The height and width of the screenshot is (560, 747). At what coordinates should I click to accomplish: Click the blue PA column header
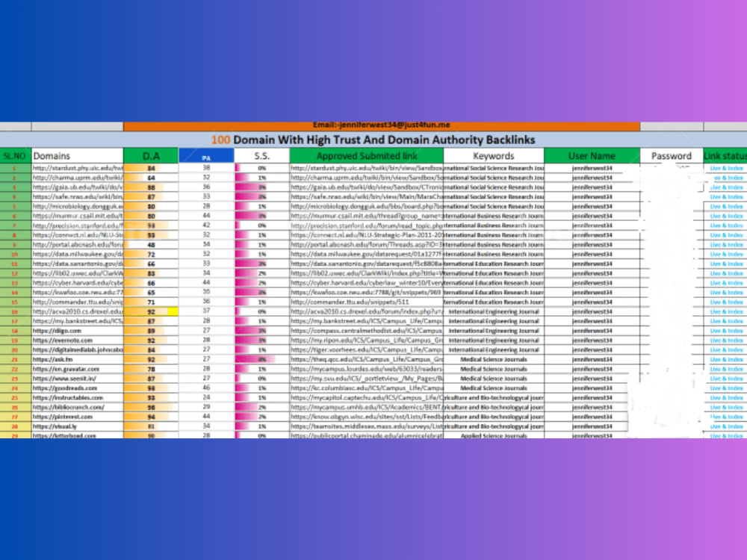(x=206, y=156)
